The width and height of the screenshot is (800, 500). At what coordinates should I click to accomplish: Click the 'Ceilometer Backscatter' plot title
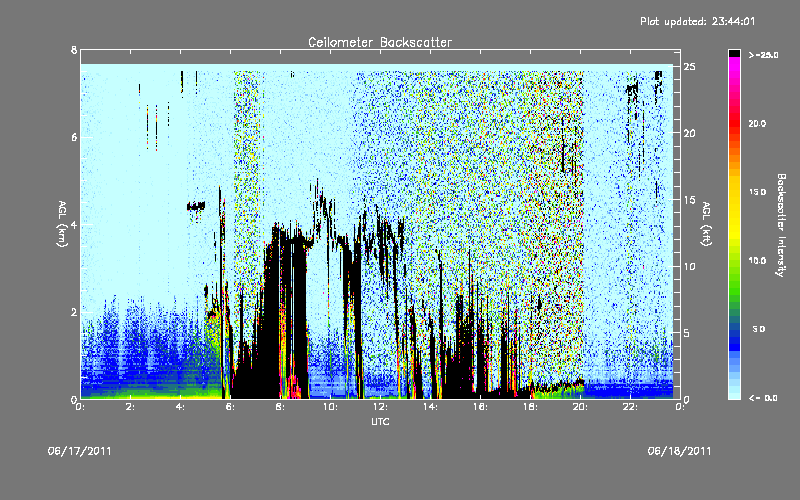click(x=380, y=42)
